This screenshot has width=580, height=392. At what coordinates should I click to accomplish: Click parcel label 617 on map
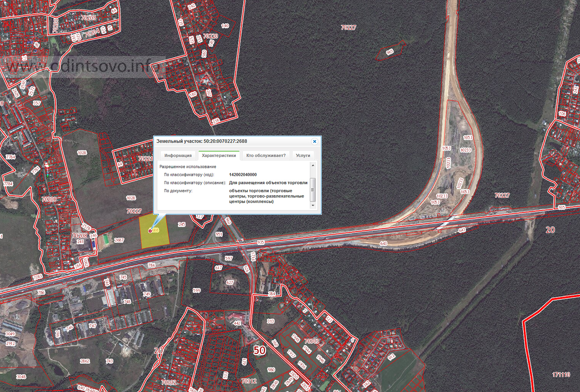point(219,268)
